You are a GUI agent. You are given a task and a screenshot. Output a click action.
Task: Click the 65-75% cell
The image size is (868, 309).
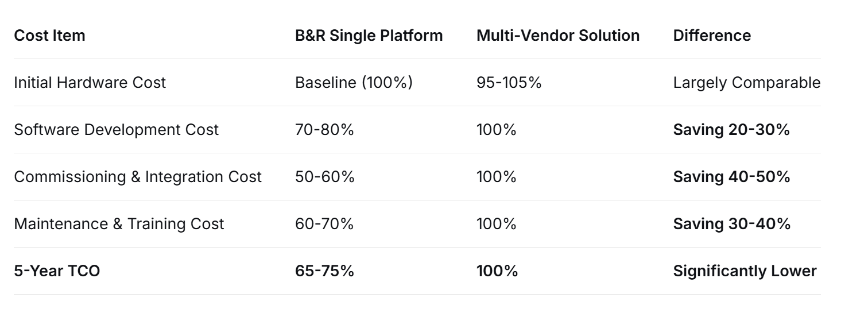(x=324, y=271)
